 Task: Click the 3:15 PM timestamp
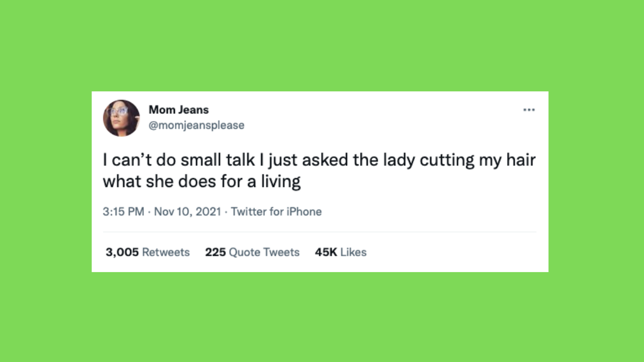click(x=123, y=212)
